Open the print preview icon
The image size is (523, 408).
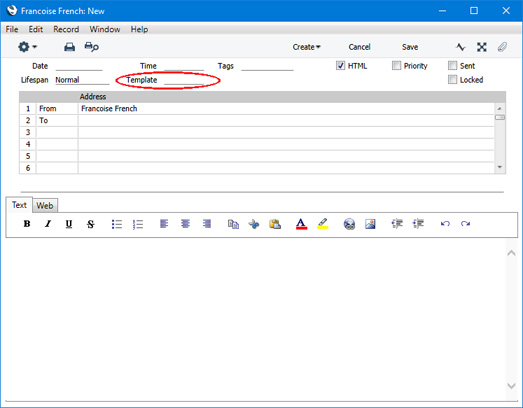coord(91,47)
